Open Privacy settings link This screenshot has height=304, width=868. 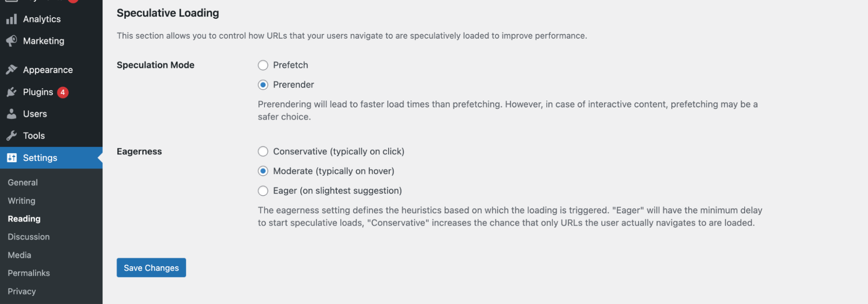22,291
